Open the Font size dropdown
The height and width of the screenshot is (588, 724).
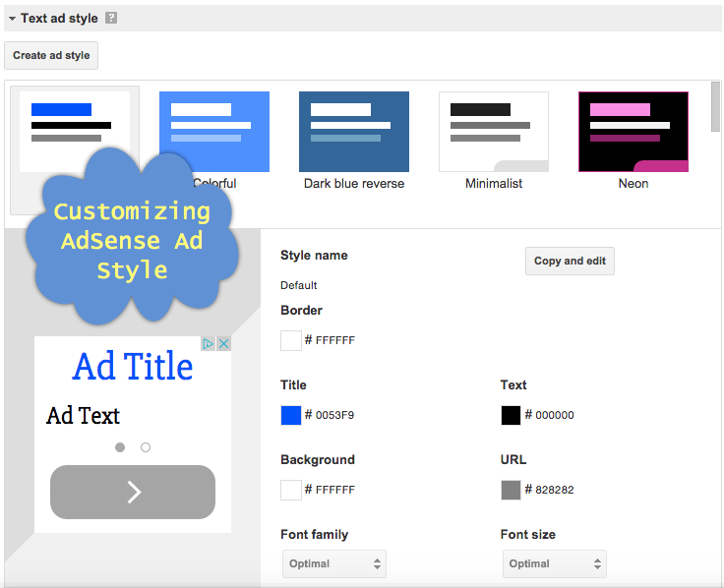click(x=555, y=563)
